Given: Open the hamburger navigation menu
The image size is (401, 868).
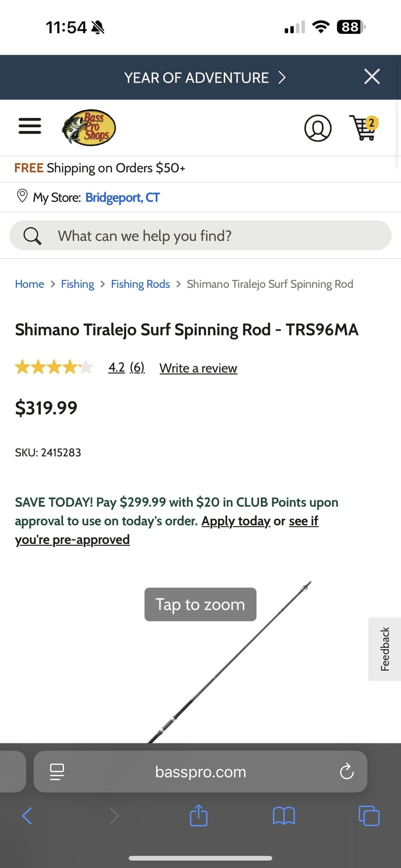Looking at the screenshot, I should pyautogui.click(x=30, y=126).
